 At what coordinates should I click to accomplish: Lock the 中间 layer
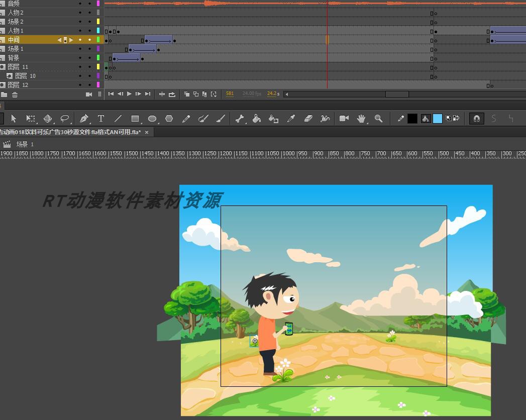pos(89,40)
